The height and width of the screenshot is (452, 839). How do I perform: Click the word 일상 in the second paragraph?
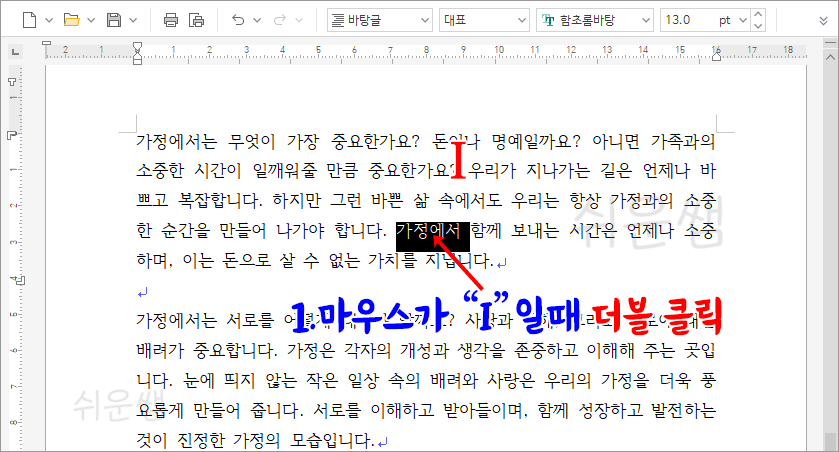click(363, 381)
